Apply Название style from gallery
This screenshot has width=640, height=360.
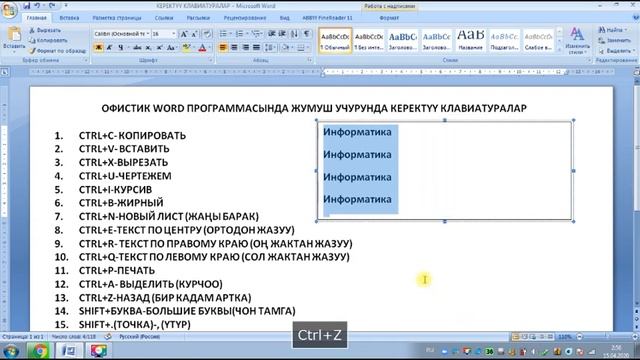(471, 40)
